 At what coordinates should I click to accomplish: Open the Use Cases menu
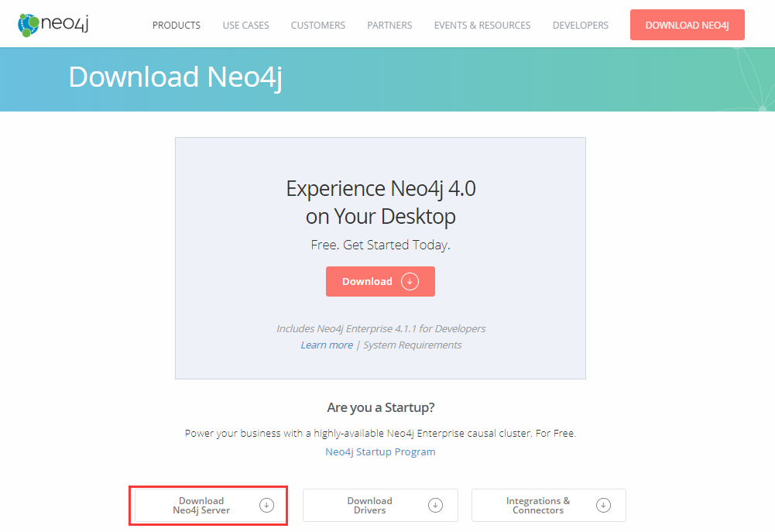(245, 26)
